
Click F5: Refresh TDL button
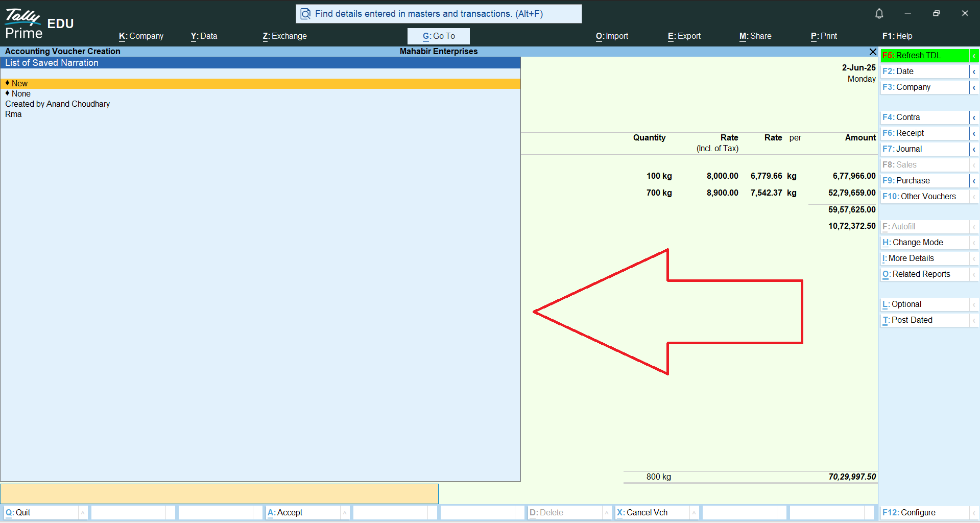click(x=925, y=55)
